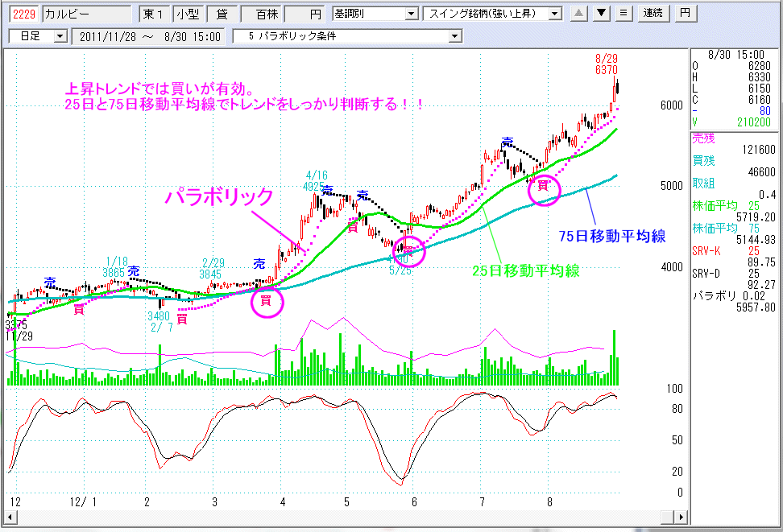
Task: Click the SRV-K value 89.75
Action: [761, 262]
